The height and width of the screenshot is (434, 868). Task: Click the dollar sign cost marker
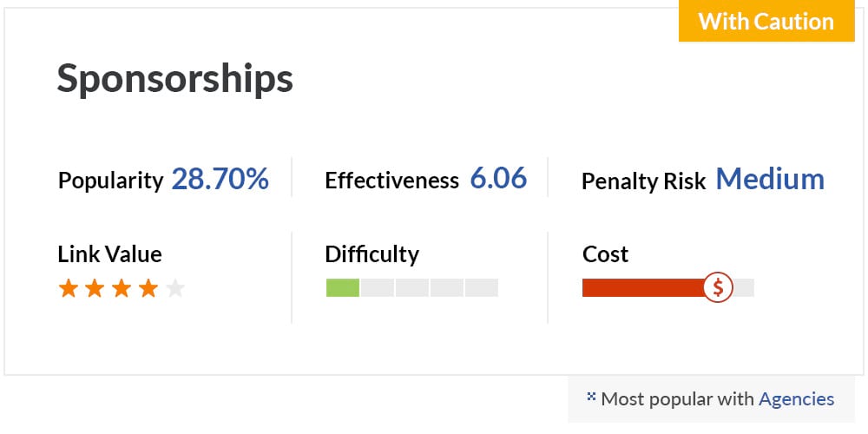tap(718, 287)
